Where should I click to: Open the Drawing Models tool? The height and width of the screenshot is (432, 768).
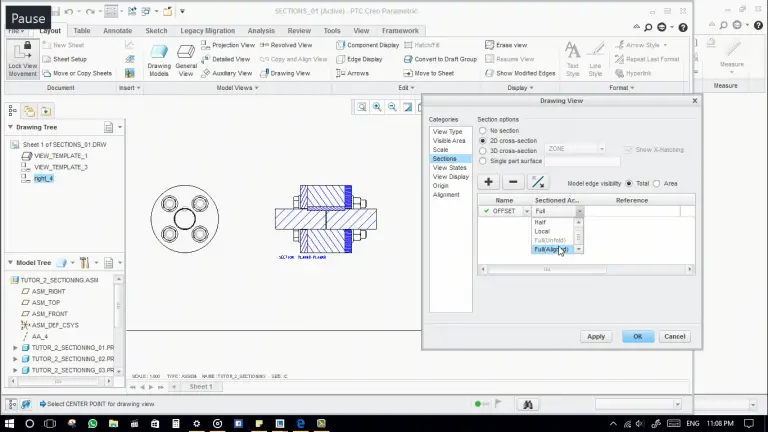(159, 59)
